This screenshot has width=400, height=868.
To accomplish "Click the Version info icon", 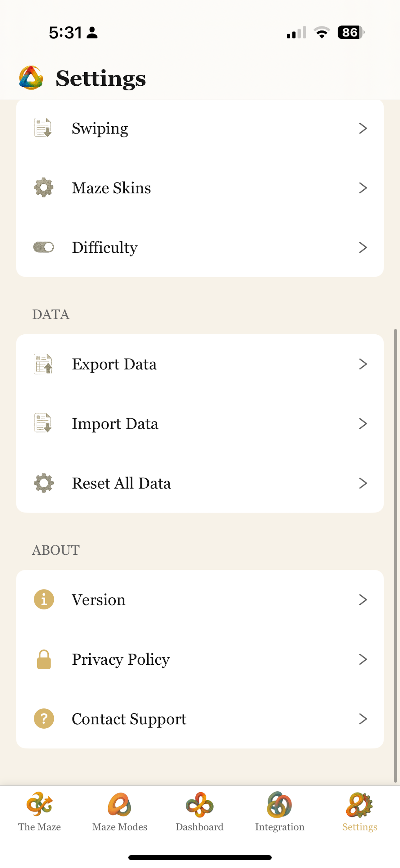I will 44,599.
